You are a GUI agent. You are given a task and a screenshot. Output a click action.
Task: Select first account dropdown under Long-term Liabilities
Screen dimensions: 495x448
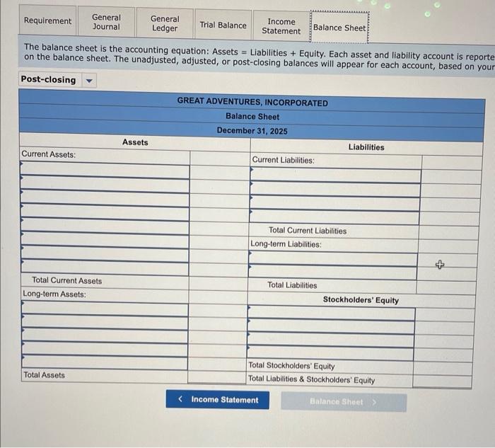click(x=333, y=258)
